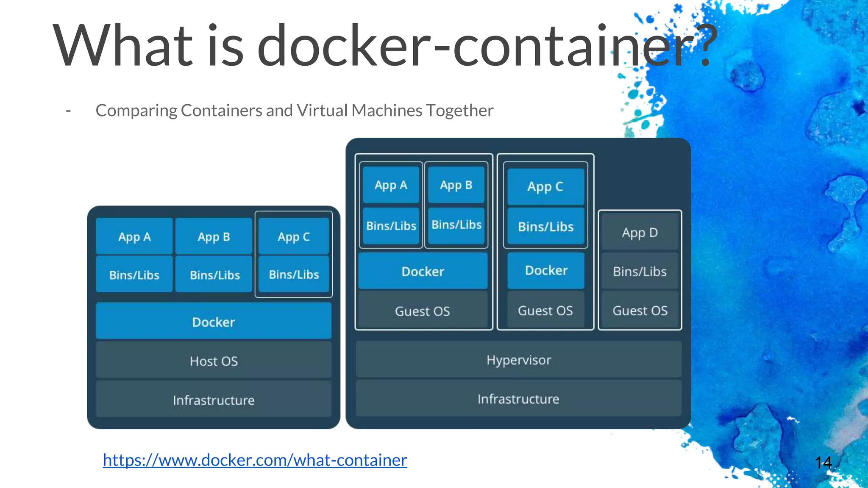Screen dimensions: 868x488
Task: Select the left diagram's Infrastructure block
Action: (x=213, y=400)
